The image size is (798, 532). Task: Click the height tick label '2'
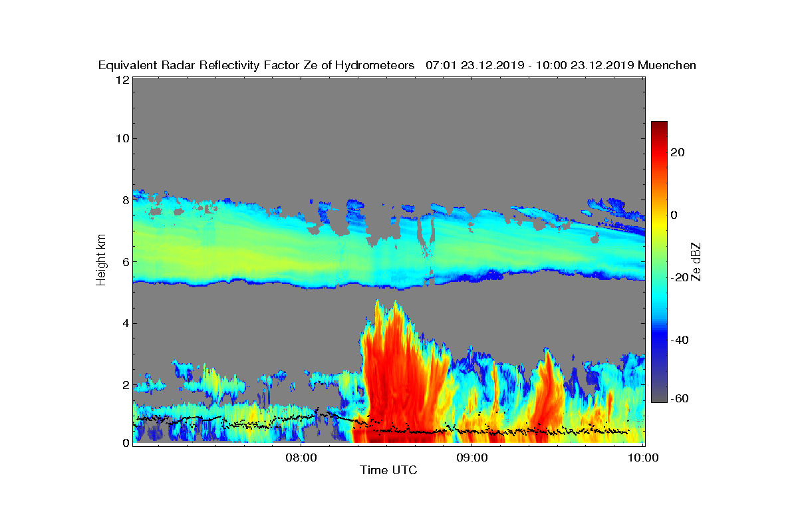pyautogui.click(x=125, y=385)
